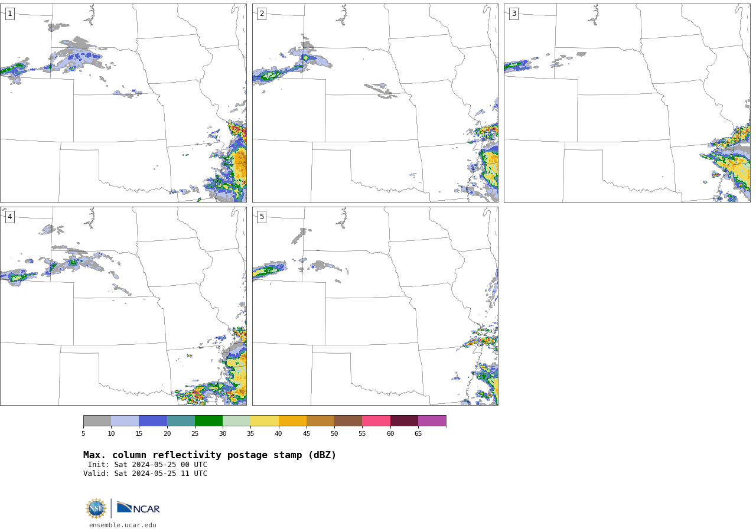Image resolution: width=756 pixels, height=532 pixels.
Task: Click the NCAR logo
Action: tap(138, 508)
